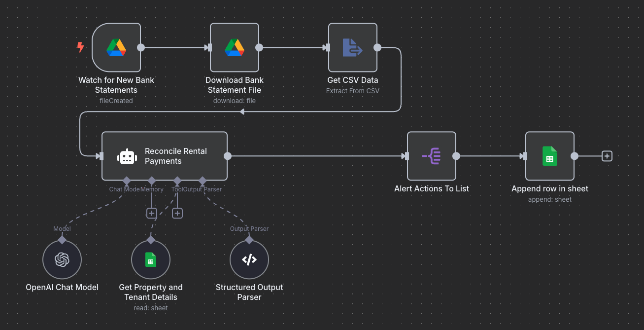This screenshot has height=330, width=644.
Task: Click output connector of Get CSV Data node
Action: (377, 47)
